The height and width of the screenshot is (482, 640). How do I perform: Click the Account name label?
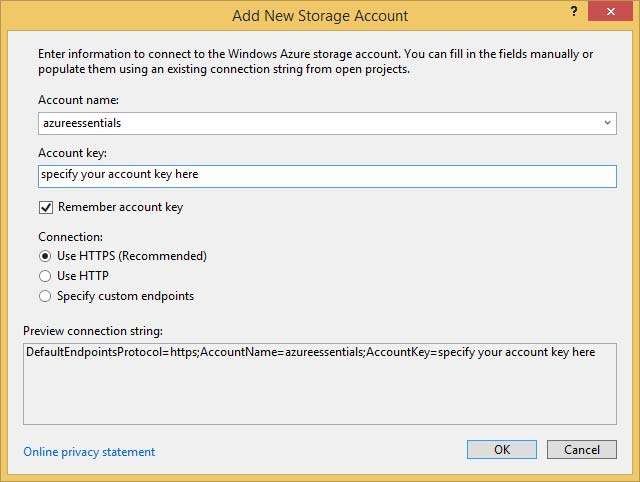point(76,101)
